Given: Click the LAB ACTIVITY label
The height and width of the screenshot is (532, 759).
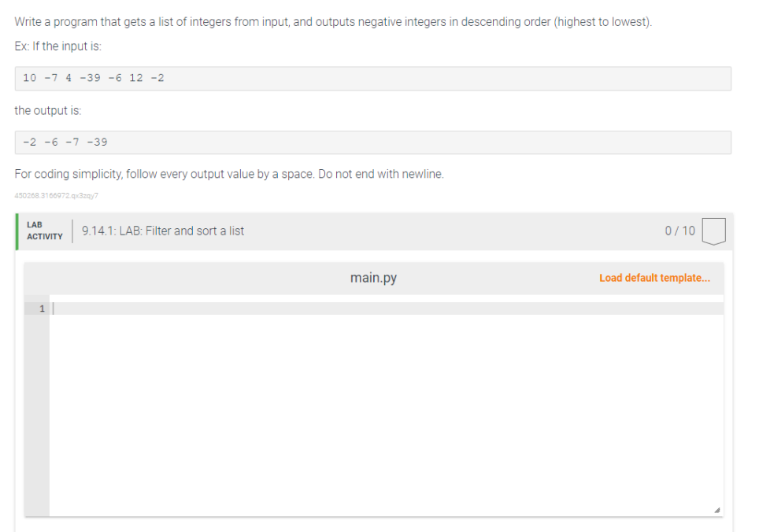Looking at the screenshot, I should 45,231.
